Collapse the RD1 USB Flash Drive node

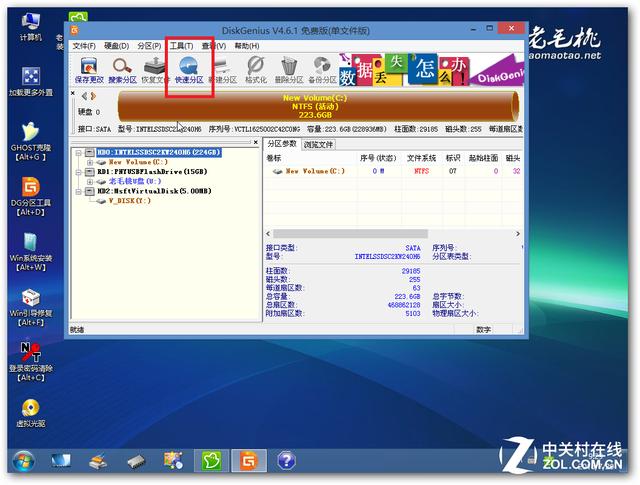pyautogui.click(x=78, y=172)
